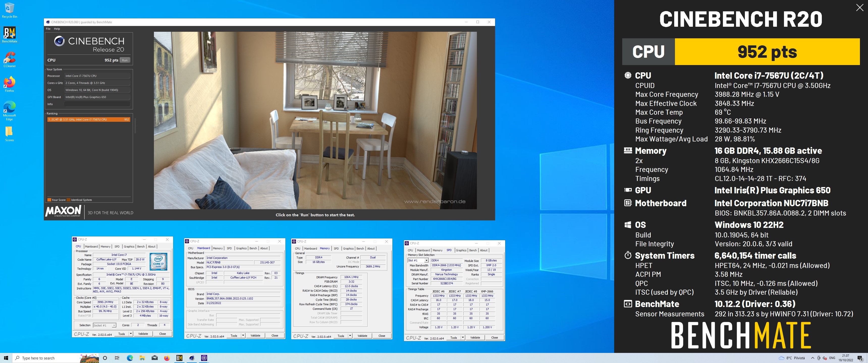The height and width of the screenshot is (363, 868).
Task: Open Memory tab in the SPD CPU-Z window
Action: 437,250
